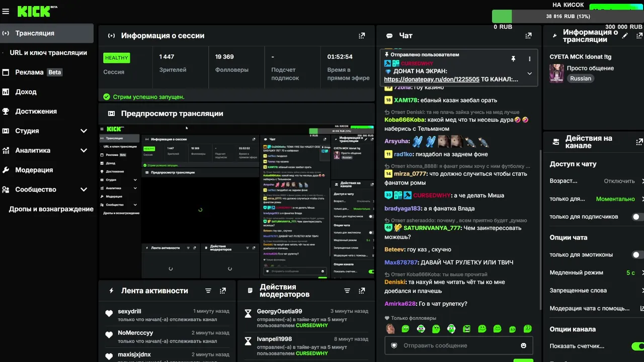Edit stream info with the pencil icon
Screen dimensions: 644x362
pyautogui.click(x=625, y=36)
